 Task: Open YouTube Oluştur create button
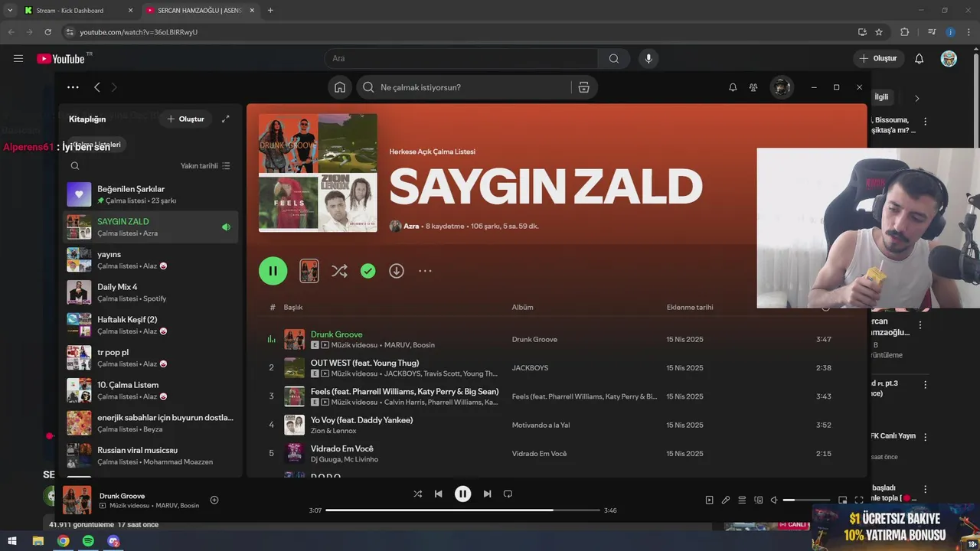click(x=878, y=59)
